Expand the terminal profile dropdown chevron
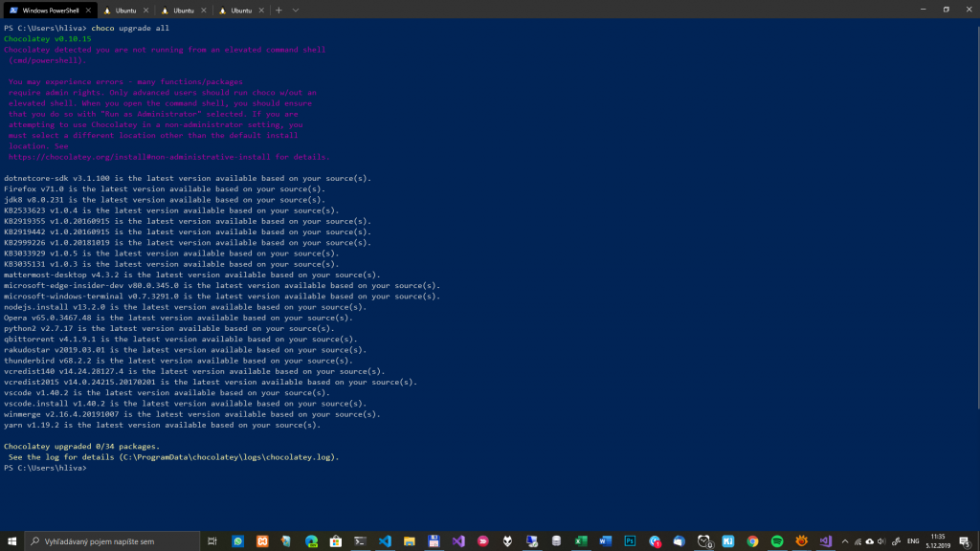 coord(296,10)
